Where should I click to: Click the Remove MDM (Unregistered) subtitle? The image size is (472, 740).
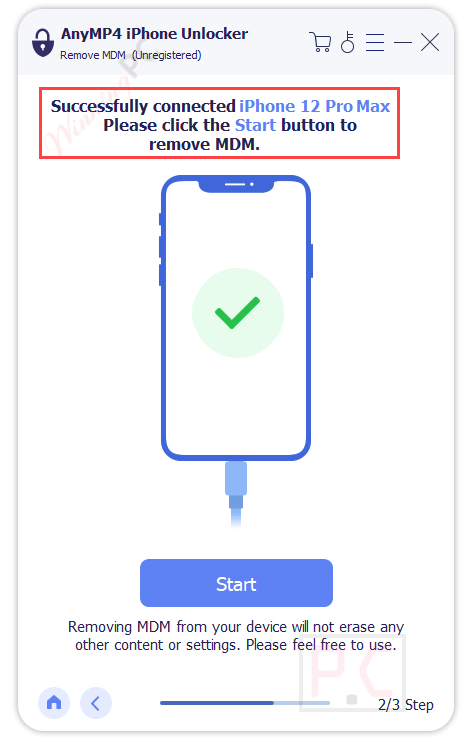coord(131,55)
